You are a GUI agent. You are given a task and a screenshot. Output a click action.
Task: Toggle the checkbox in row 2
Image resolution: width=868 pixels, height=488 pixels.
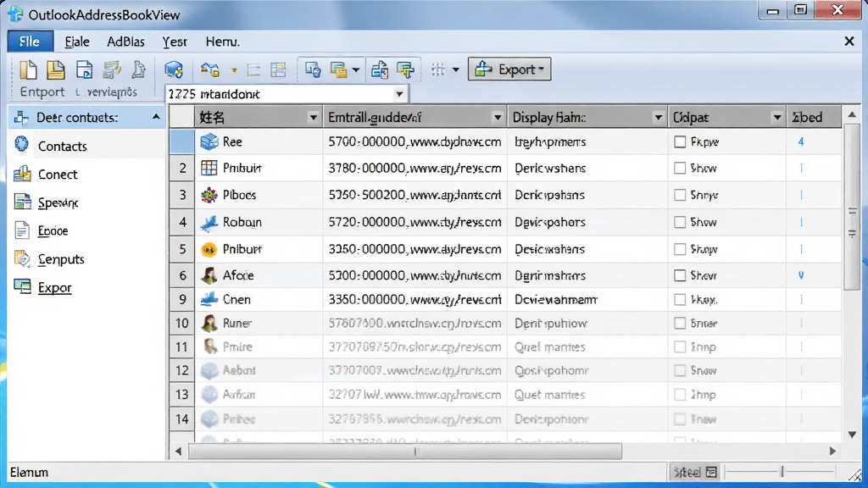680,169
